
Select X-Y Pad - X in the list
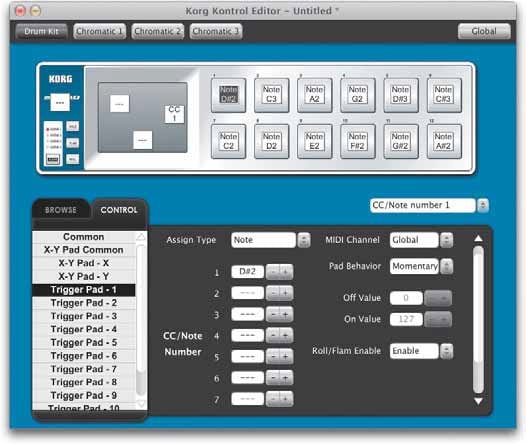click(84, 263)
